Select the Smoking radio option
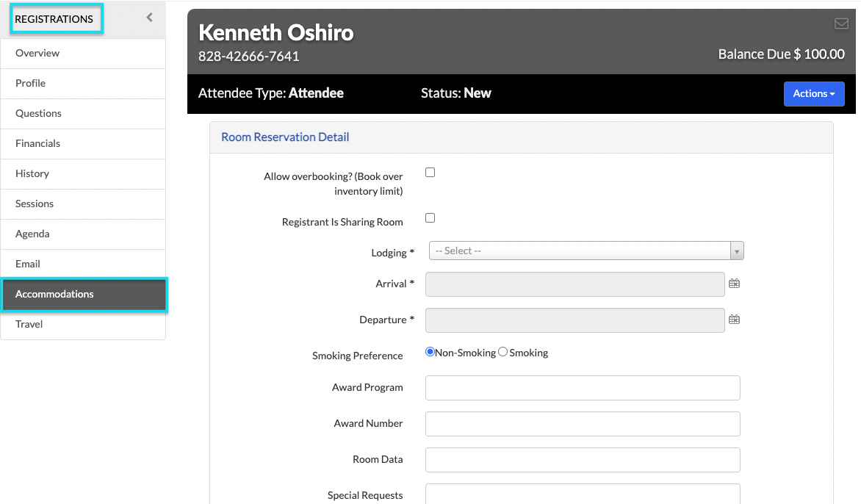Viewport: 861px width, 504px height. tap(502, 352)
